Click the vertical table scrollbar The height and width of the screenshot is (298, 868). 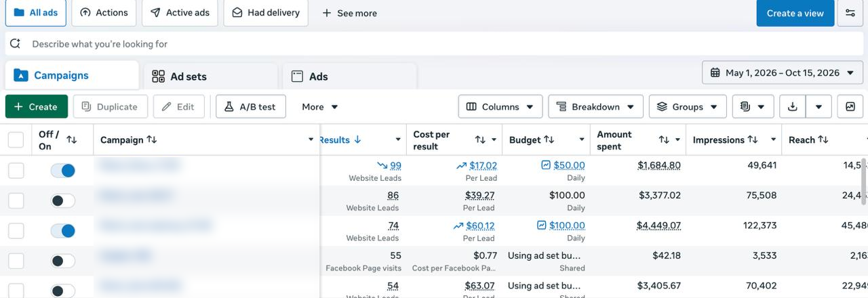[x=865, y=182]
